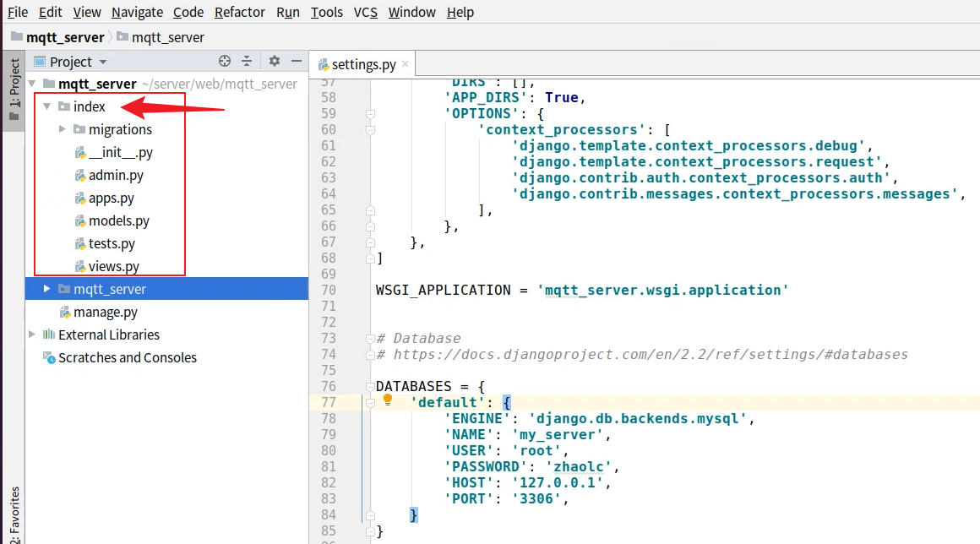Viewport: 980px width, 544px height.
Task: Open the Window menu
Action: coord(411,12)
